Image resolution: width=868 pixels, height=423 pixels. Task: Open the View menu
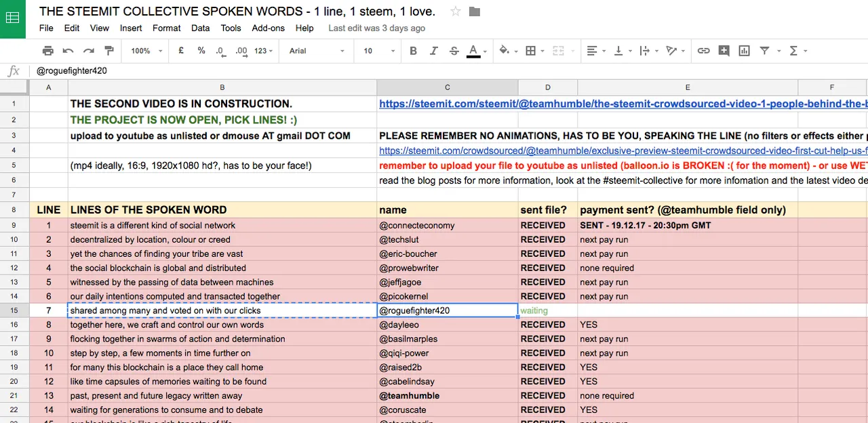[x=100, y=28]
